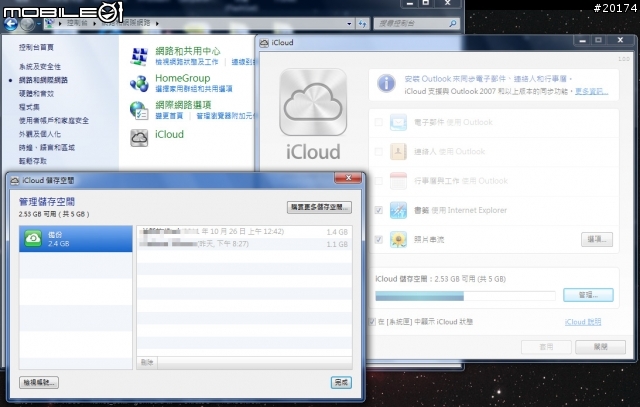This screenshot has width=640, height=407.
Task: Click the Calendar icon
Action: 398,181
